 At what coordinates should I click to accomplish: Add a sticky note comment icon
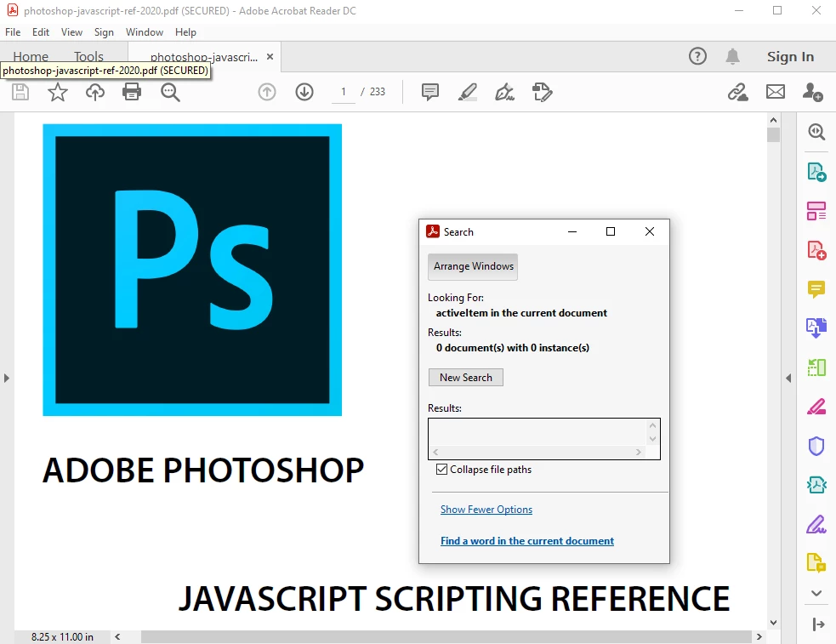pyautogui.click(x=429, y=92)
